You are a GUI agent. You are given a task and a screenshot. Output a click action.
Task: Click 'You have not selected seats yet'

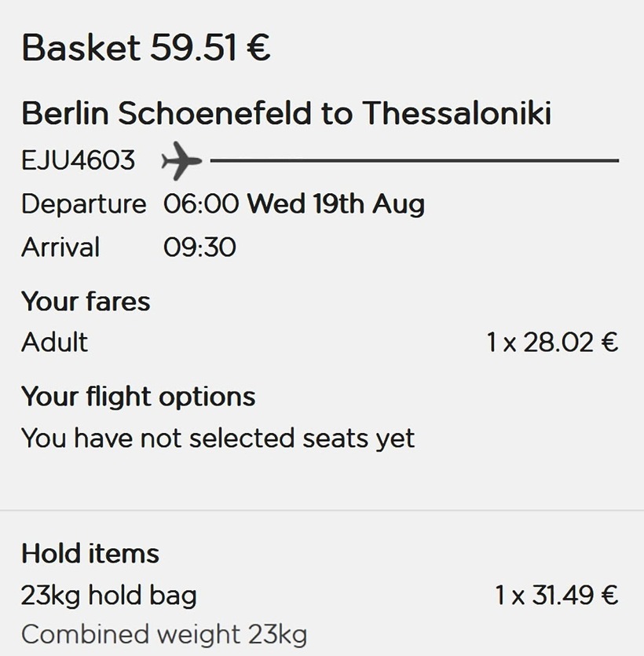tap(218, 438)
